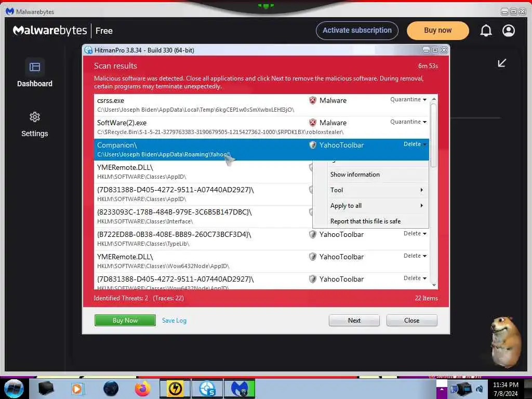Screen dimensions: 532x399
Task: Open the Malwarebytes account profile icon
Action: 508,31
